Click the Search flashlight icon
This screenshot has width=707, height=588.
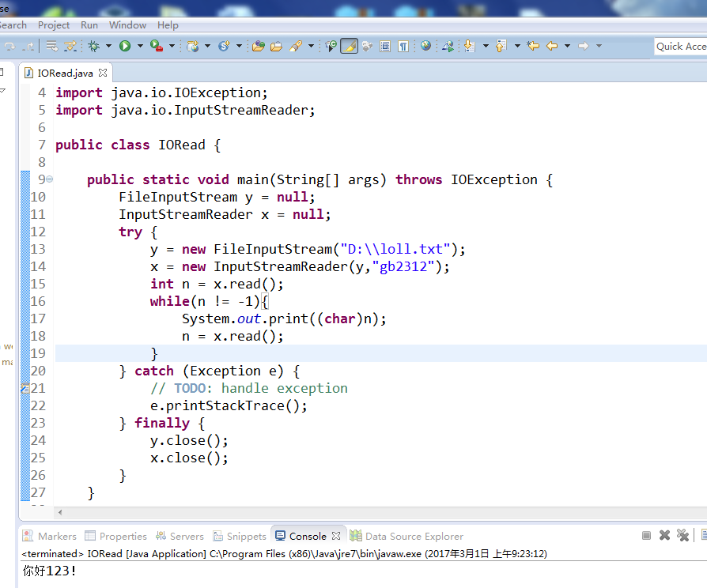[x=296, y=46]
